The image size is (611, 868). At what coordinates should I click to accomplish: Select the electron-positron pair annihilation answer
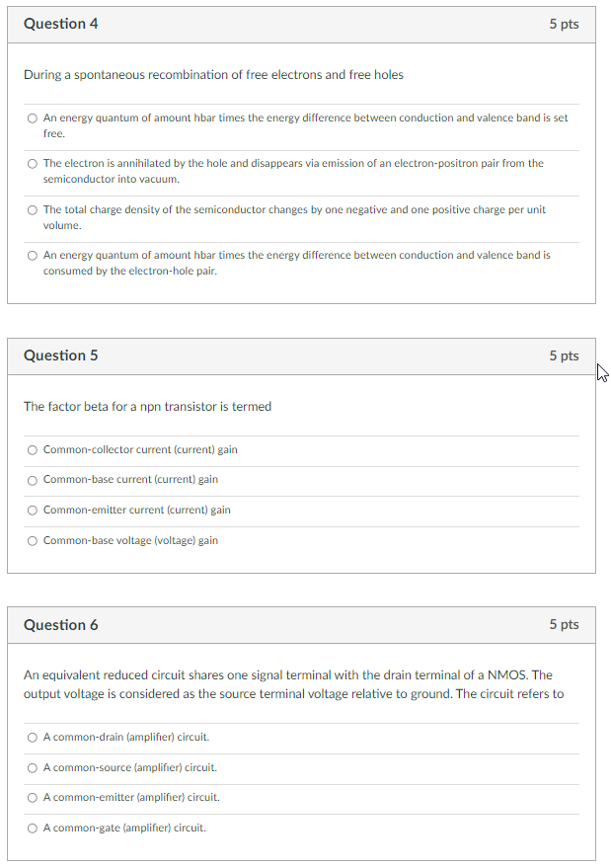(32, 163)
